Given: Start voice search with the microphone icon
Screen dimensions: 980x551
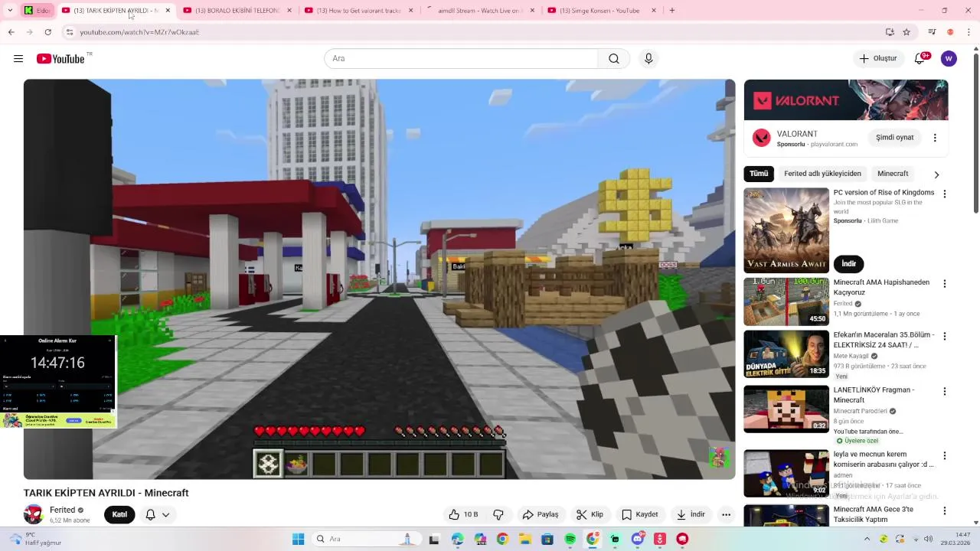Looking at the screenshot, I should (648, 59).
